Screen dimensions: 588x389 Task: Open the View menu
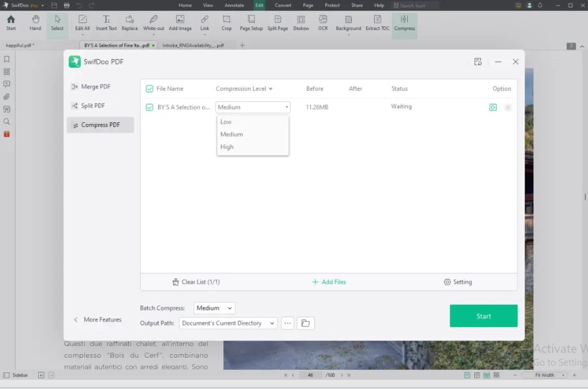(x=208, y=6)
